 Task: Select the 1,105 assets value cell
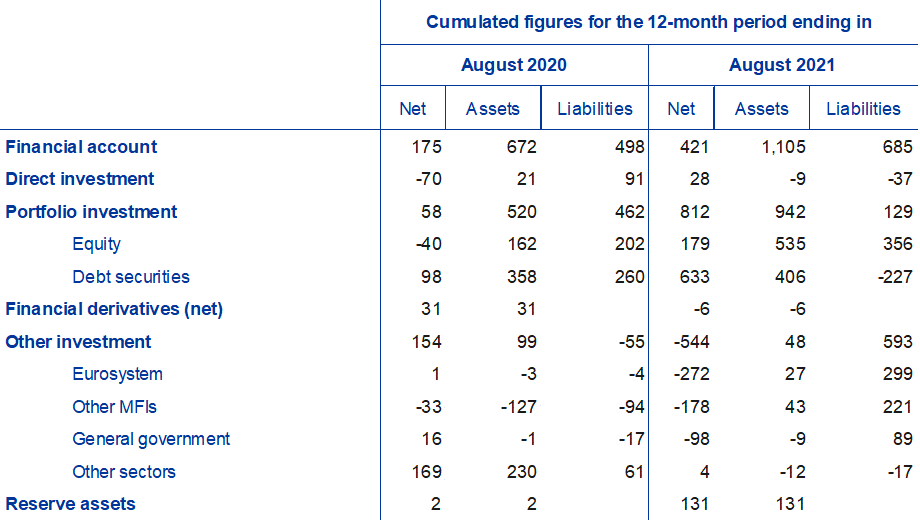[783, 147]
